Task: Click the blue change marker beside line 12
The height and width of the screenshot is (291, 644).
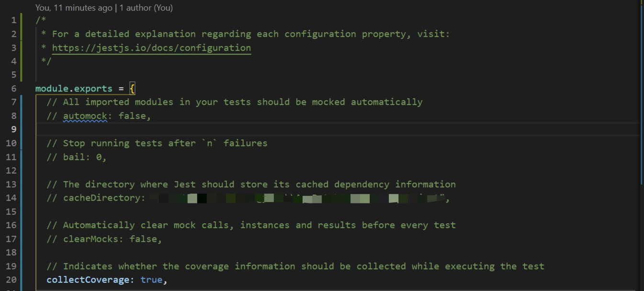Action: click(22, 170)
